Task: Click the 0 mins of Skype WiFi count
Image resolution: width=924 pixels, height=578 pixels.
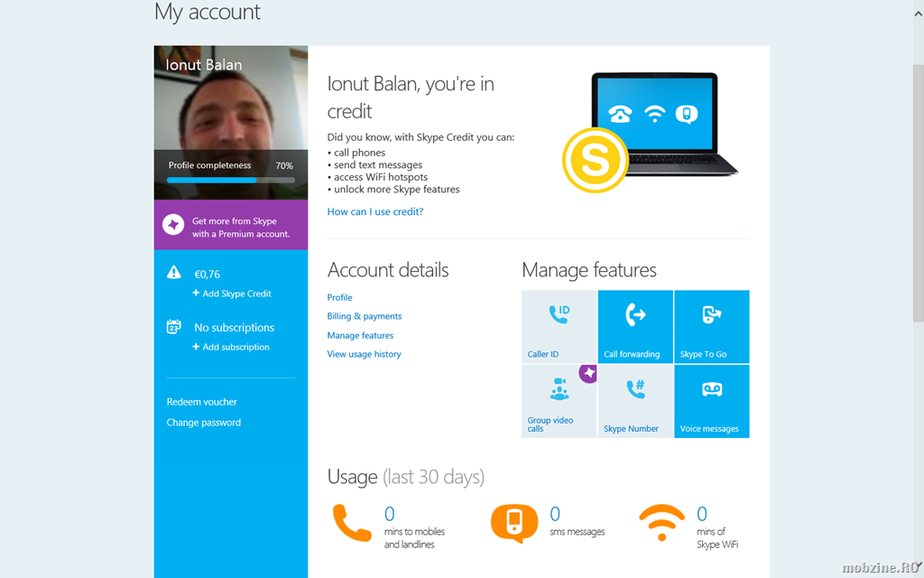Action: [702, 514]
